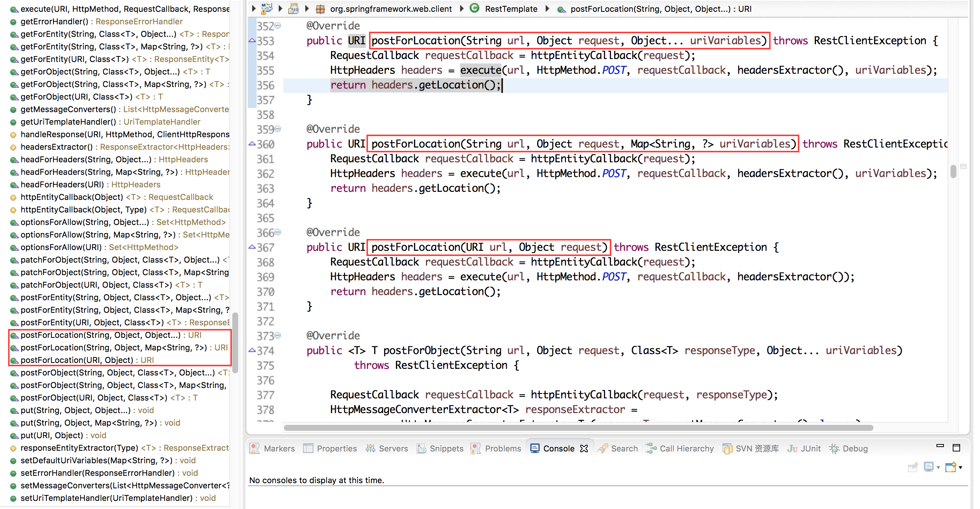Screen dimensions: 980x509
Task: Toggle code folding at line 366
Action: [x=278, y=232]
